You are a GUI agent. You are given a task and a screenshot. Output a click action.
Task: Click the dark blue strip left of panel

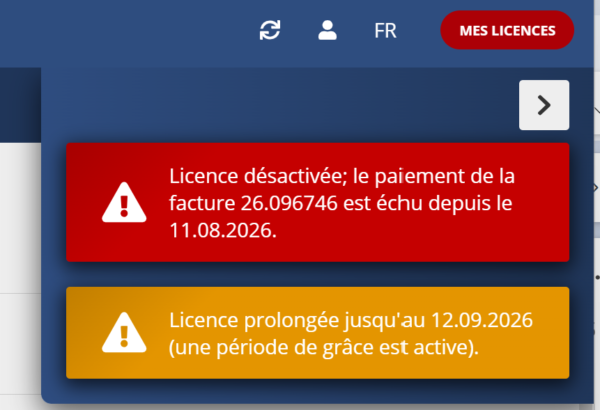[20, 105]
